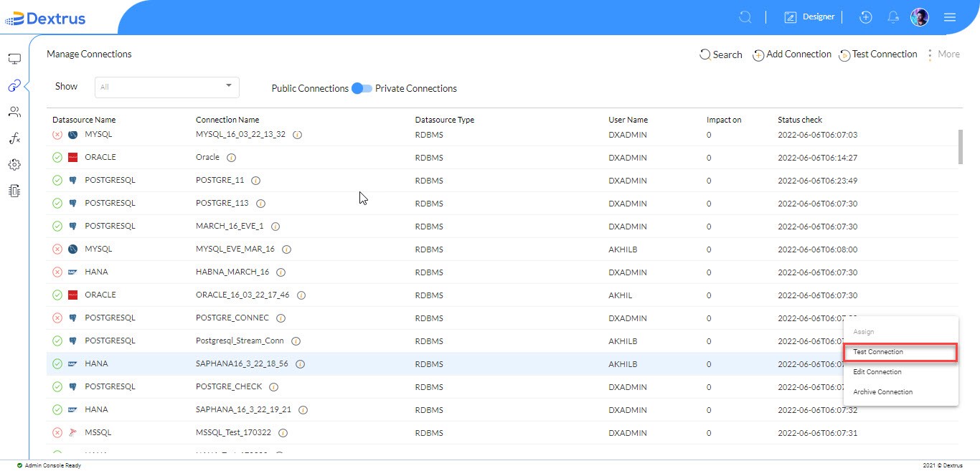The width and height of the screenshot is (980, 471).
Task: Click Add Connection button
Action: point(792,54)
